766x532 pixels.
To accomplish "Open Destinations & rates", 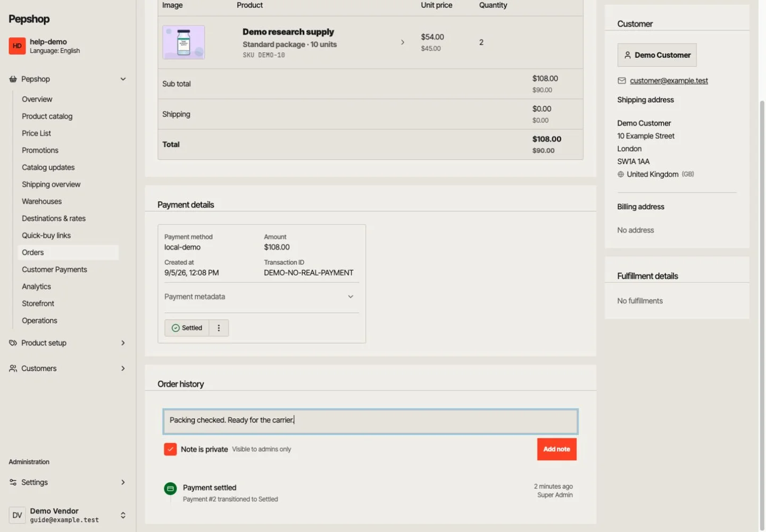I will [x=53, y=219].
